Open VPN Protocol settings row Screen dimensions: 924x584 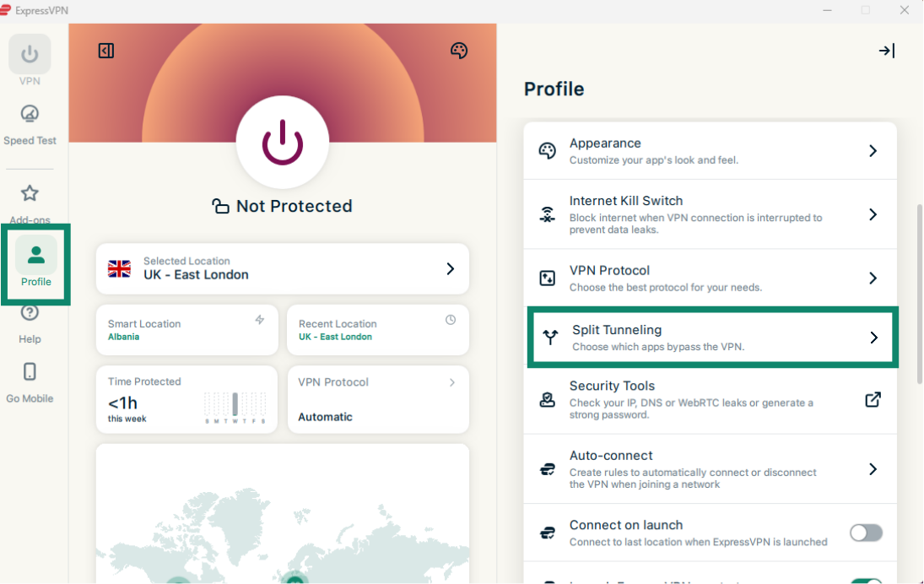point(711,278)
